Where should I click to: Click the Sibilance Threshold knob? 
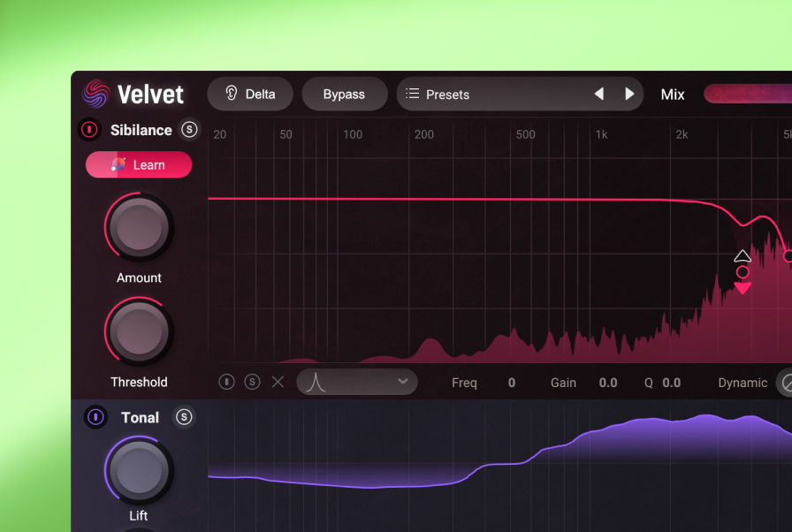[140, 332]
